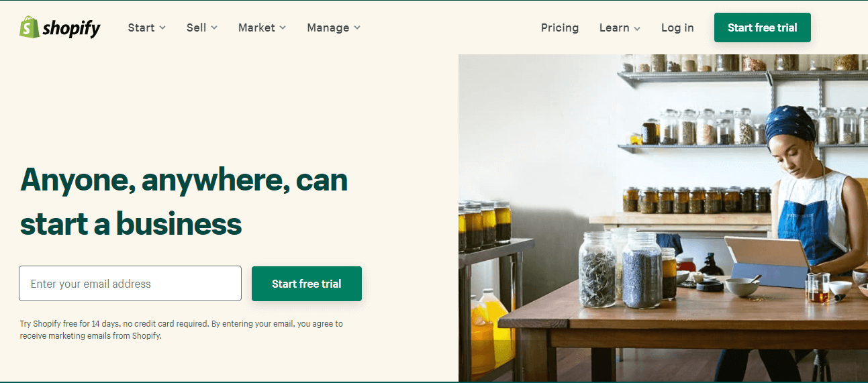Screen dimensions: 868x383
Task: Click Start free trial beside email field
Action: pos(307,284)
